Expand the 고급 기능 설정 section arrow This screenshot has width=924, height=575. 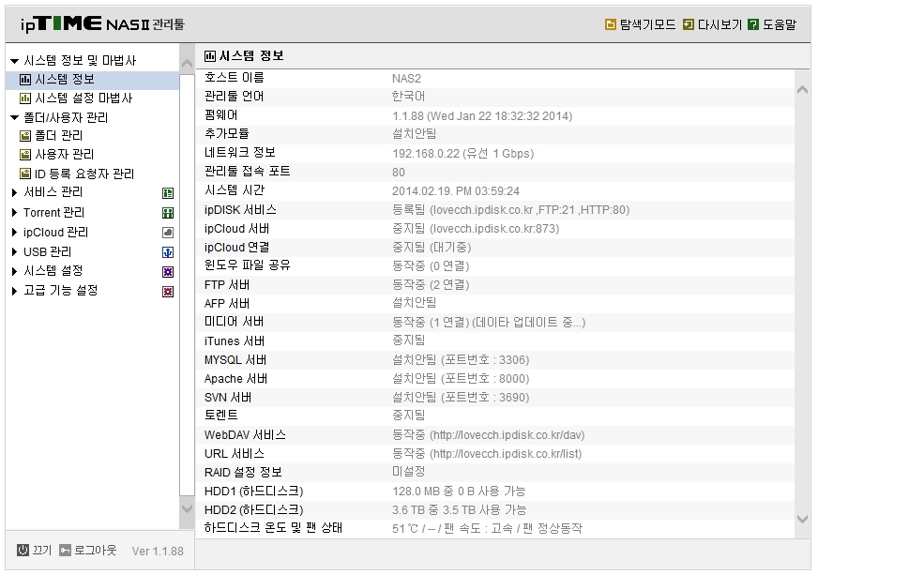14,291
